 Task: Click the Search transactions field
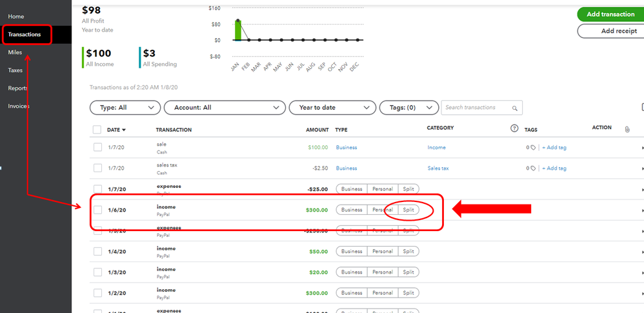[x=482, y=108]
